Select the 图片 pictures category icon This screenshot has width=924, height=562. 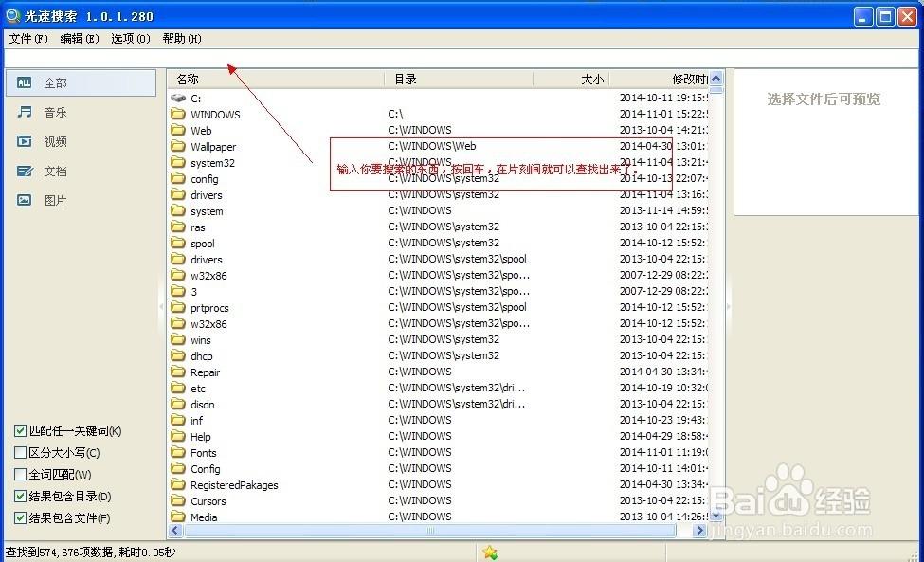click(x=24, y=200)
